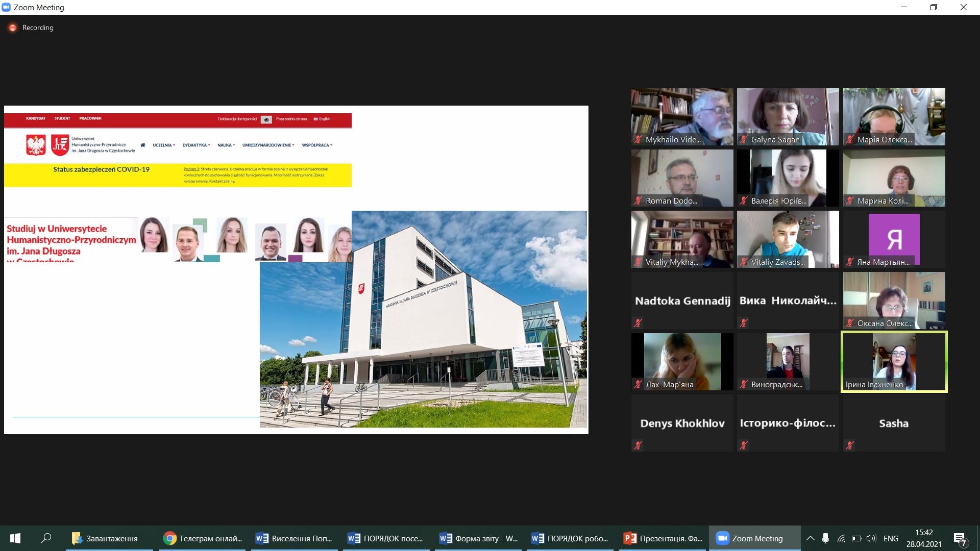The height and width of the screenshot is (551, 980).
Task: Open the notification center icon
Action: pyautogui.click(x=960, y=539)
